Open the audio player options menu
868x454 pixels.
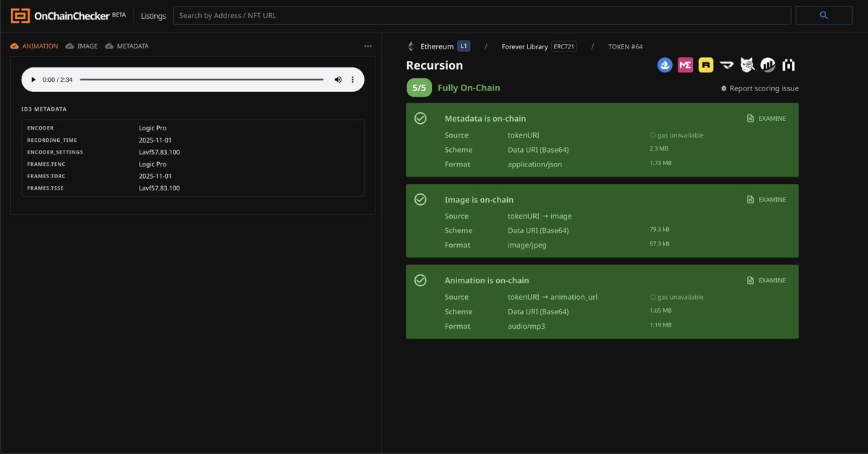tap(353, 80)
